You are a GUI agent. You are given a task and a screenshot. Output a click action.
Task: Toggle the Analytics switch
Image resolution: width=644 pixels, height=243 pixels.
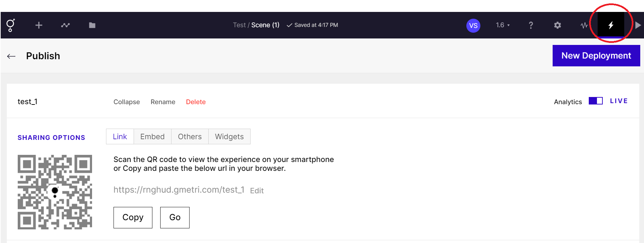596,101
